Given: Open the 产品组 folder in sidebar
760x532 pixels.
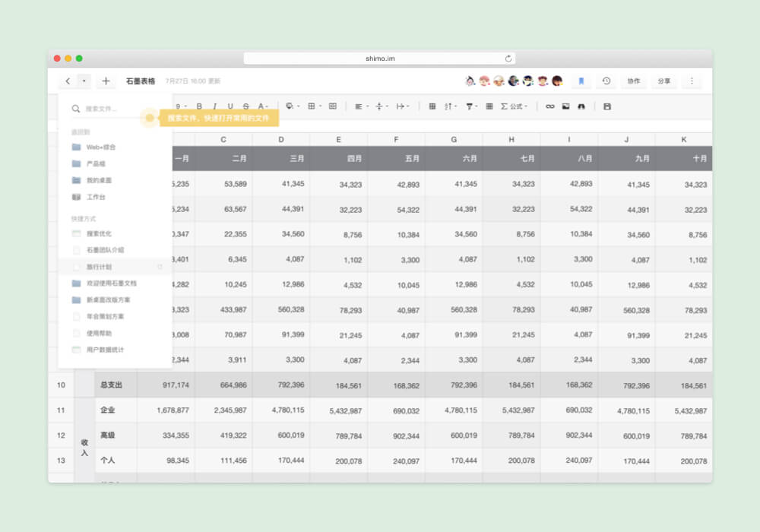Looking at the screenshot, I should click(96, 163).
